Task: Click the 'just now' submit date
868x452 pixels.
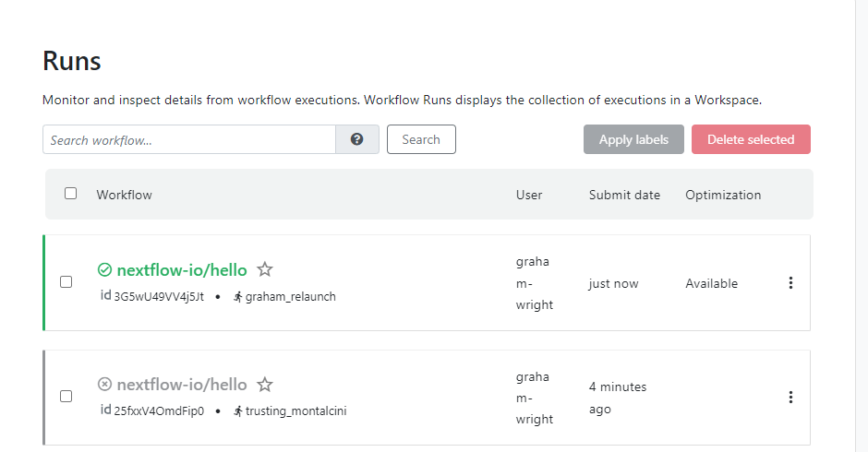Action: [613, 283]
